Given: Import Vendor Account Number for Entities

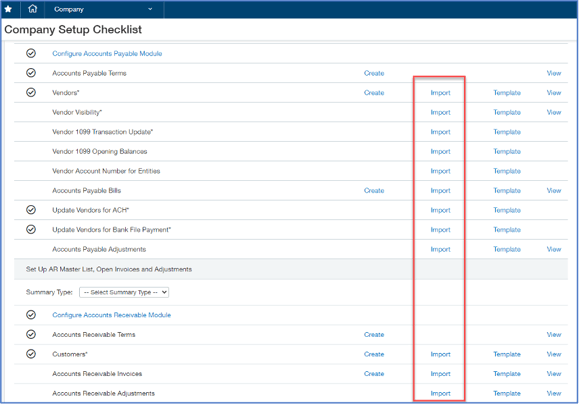Looking at the screenshot, I should click(441, 171).
